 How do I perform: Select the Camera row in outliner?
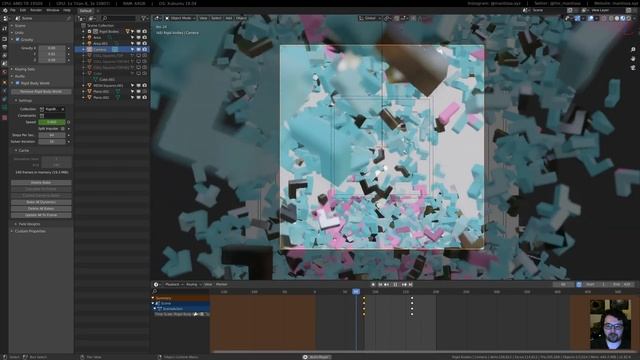pos(112,49)
